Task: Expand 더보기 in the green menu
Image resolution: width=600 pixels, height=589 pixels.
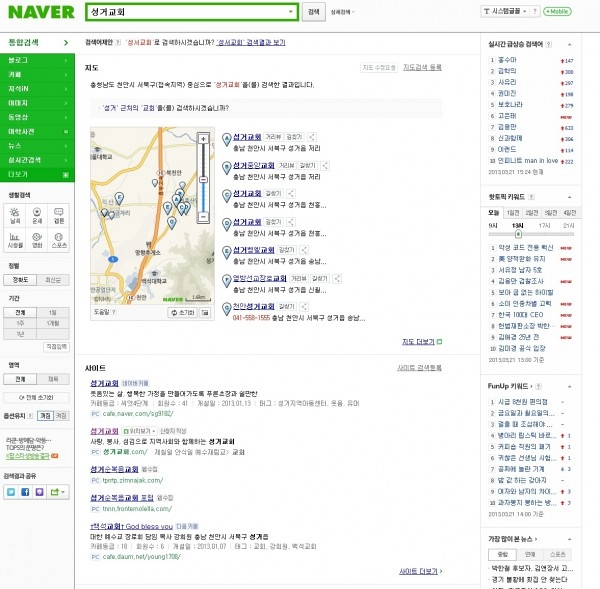Action: [x=38, y=175]
